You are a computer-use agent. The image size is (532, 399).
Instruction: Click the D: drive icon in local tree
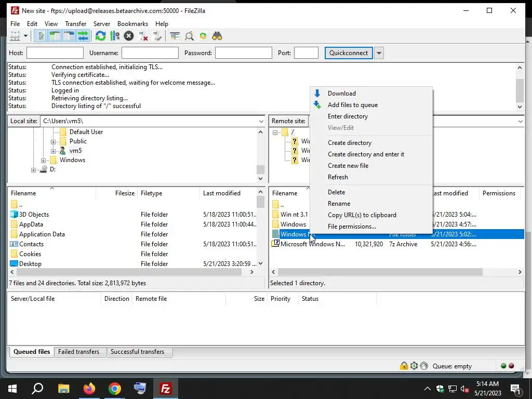coord(44,169)
